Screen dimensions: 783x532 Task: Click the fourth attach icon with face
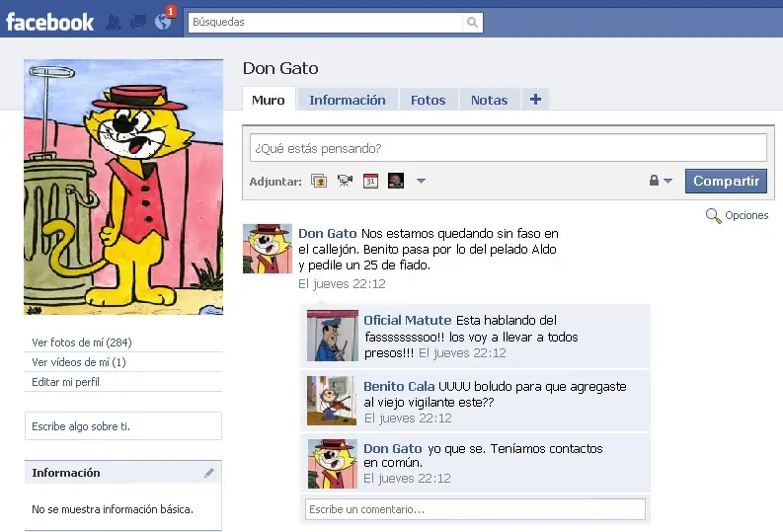(396, 181)
